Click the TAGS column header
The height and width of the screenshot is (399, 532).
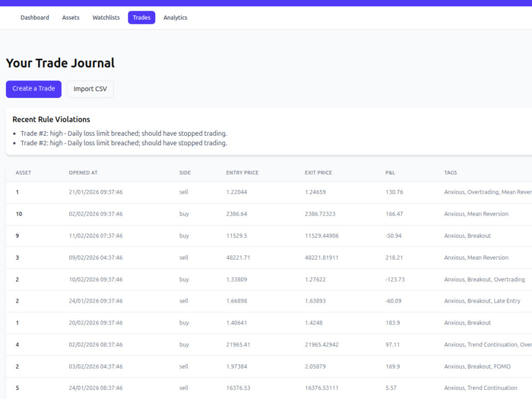coord(451,173)
